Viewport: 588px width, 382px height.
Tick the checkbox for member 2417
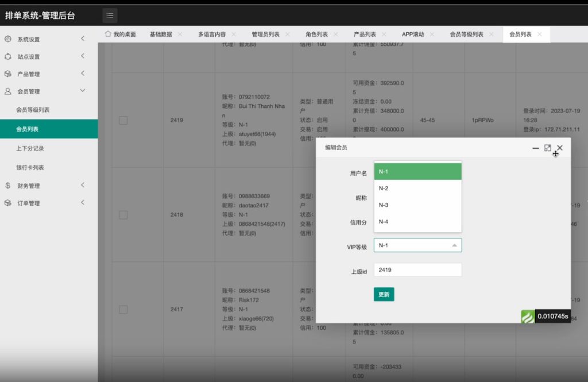pos(123,309)
